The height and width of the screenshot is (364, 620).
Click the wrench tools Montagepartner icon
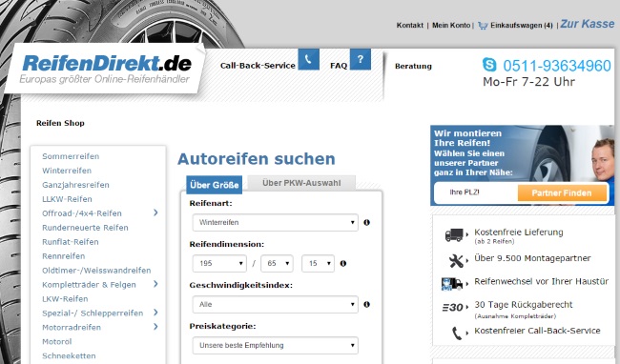pyautogui.click(x=456, y=260)
